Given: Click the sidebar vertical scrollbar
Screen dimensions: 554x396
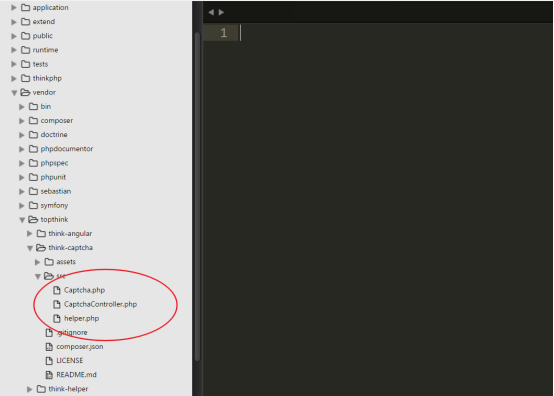Looking at the screenshot, I should [198, 196].
